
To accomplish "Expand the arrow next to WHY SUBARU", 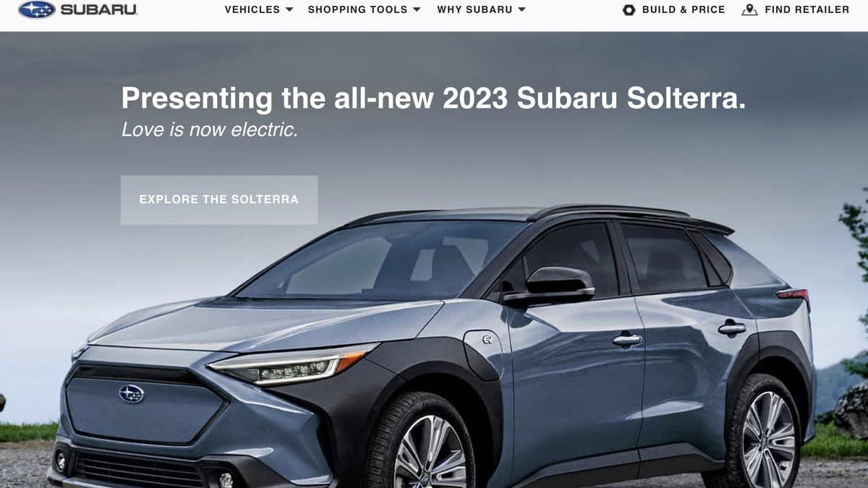I will 522,10.
